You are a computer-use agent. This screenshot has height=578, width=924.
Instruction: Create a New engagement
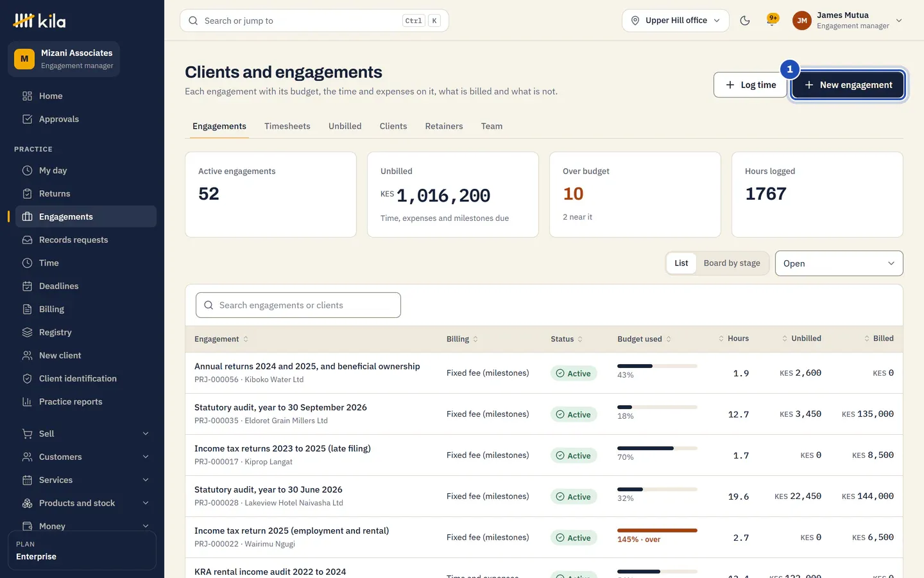click(848, 85)
